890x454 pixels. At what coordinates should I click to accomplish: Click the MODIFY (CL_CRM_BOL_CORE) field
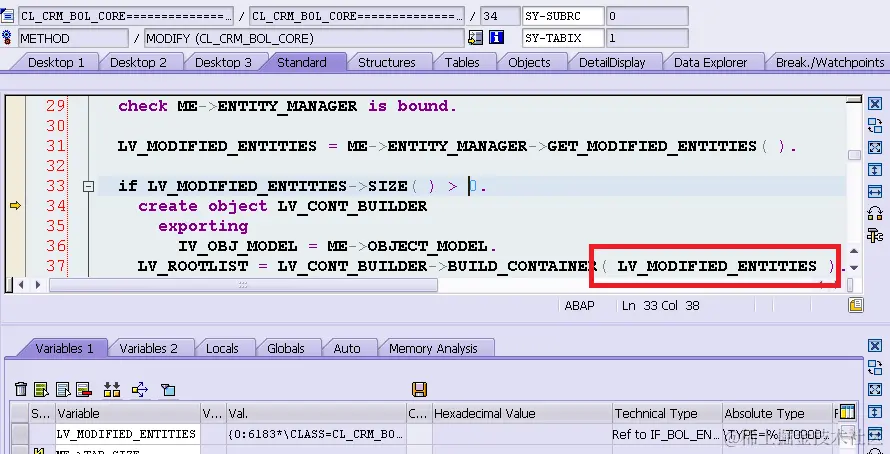click(x=304, y=39)
